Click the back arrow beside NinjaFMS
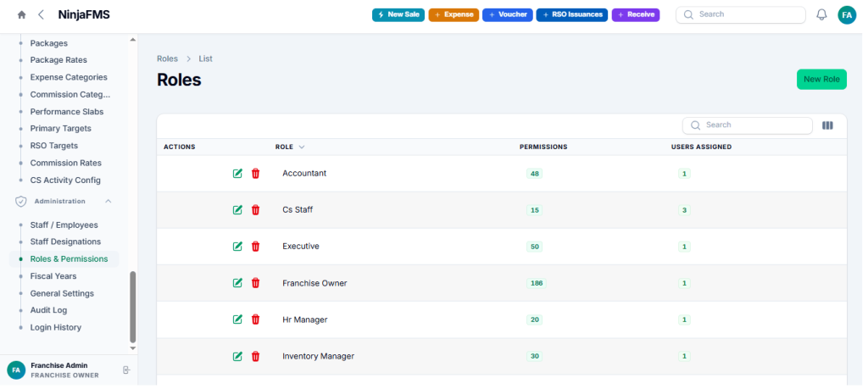This screenshot has width=868, height=389. coord(41,15)
